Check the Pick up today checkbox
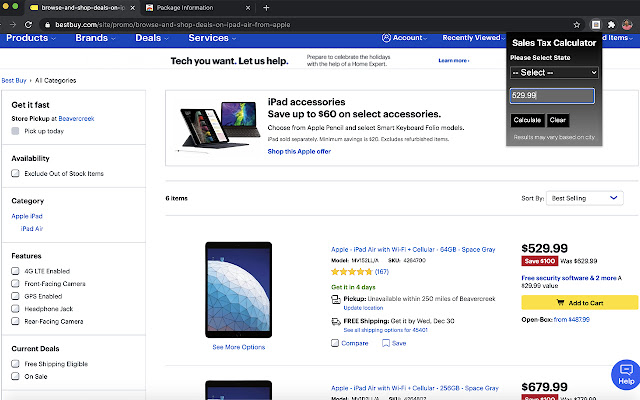Image resolution: width=640 pixels, height=400 pixels. [15, 131]
